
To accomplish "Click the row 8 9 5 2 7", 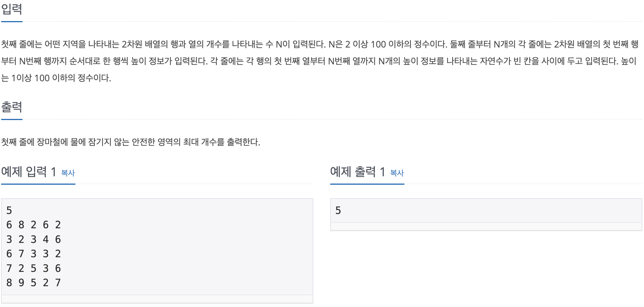I will coord(33,283).
